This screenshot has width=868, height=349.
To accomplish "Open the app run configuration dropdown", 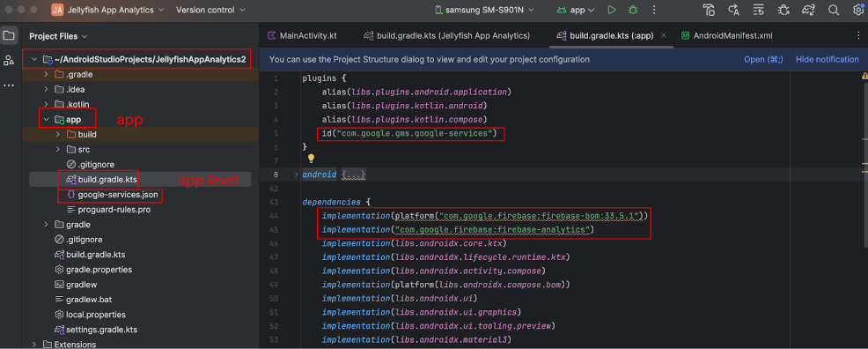I will [x=575, y=10].
